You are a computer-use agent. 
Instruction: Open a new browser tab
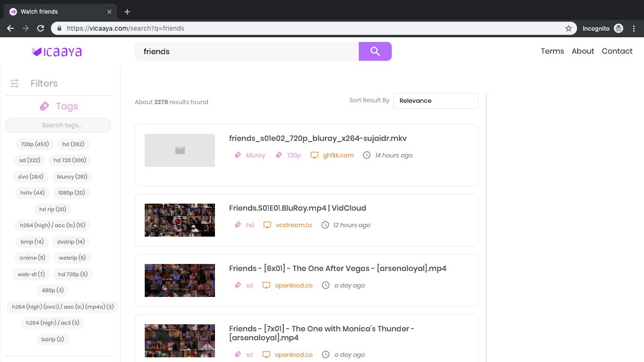click(127, 12)
